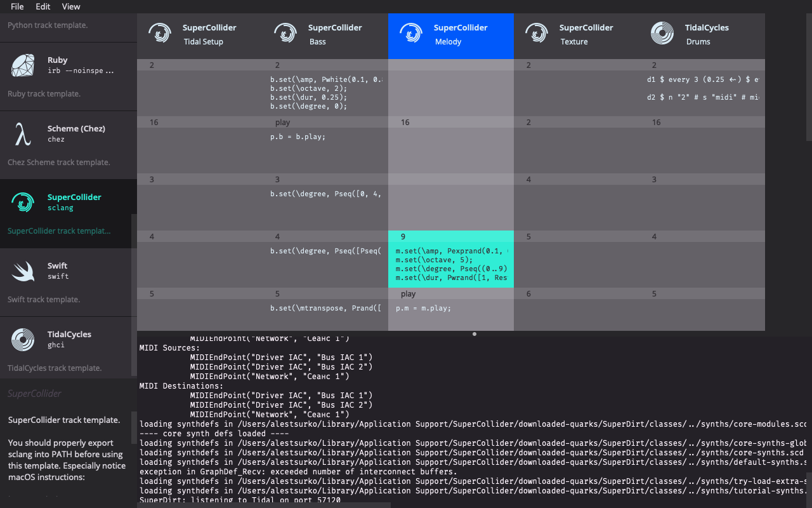Image resolution: width=812 pixels, height=508 pixels.
Task: Select the SuperCollider sclang icon in sidebar
Action: click(x=23, y=202)
